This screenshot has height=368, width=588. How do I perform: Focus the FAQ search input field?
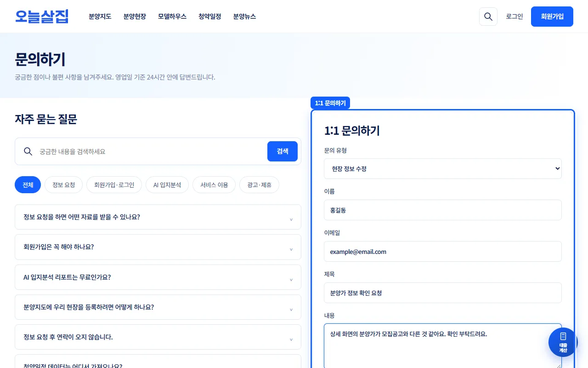[150, 151]
